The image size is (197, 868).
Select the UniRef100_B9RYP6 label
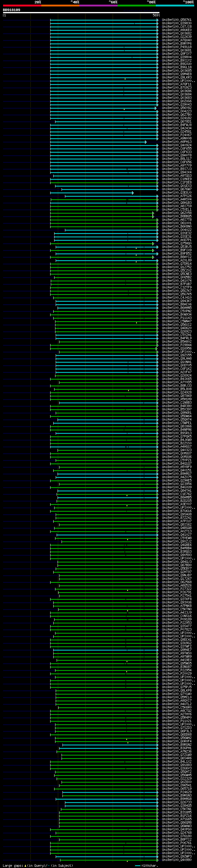coord(177,43)
